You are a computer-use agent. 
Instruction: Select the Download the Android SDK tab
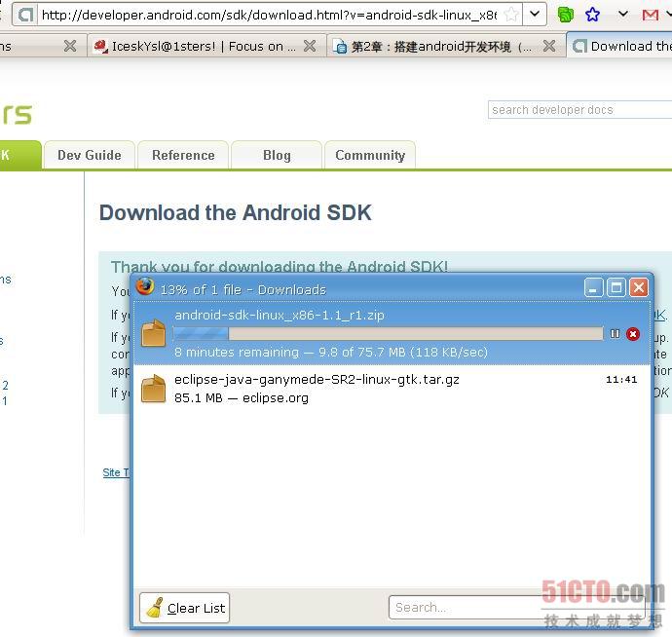coord(621,46)
